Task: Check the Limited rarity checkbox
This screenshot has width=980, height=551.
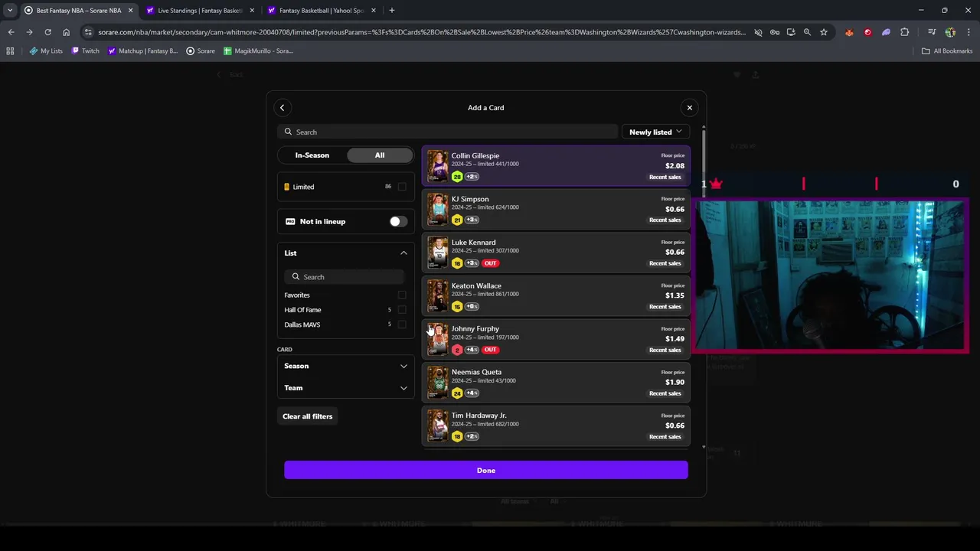Action: (x=402, y=187)
